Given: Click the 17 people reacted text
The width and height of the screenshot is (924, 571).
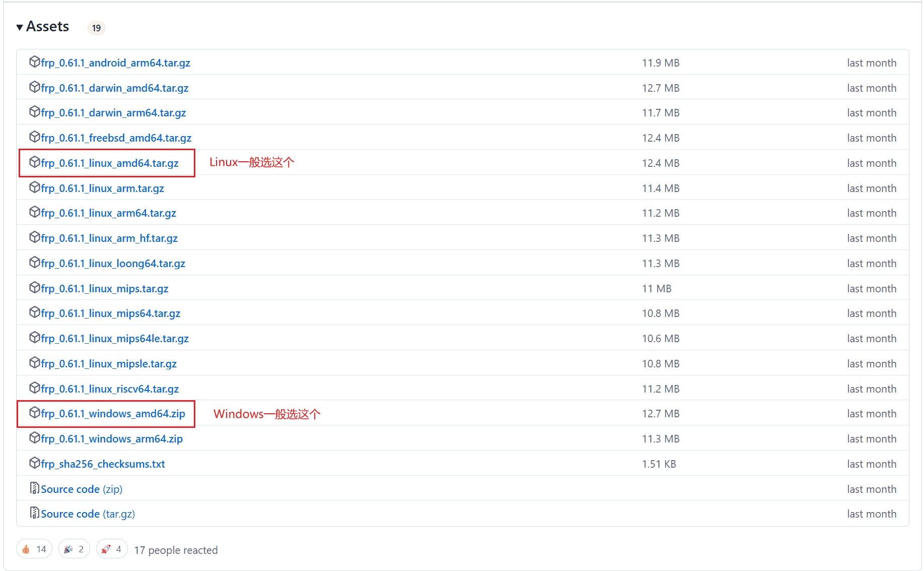Looking at the screenshot, I should [x=176, y=550].
